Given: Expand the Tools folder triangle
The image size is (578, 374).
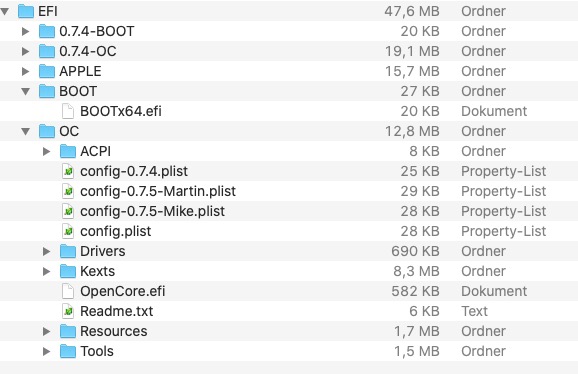Looking at the screenshot, I should tap(46, 351).
